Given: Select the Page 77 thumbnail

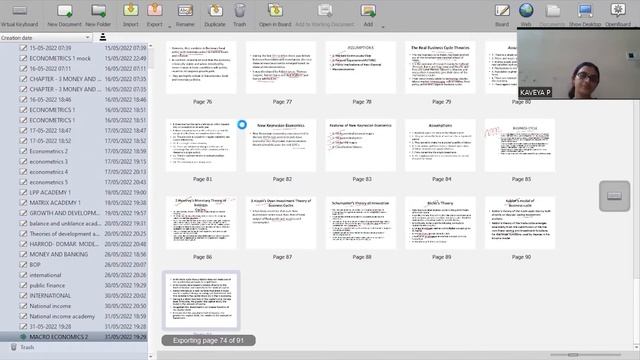Looking at the screenshot, I should (x=281, y=68).
